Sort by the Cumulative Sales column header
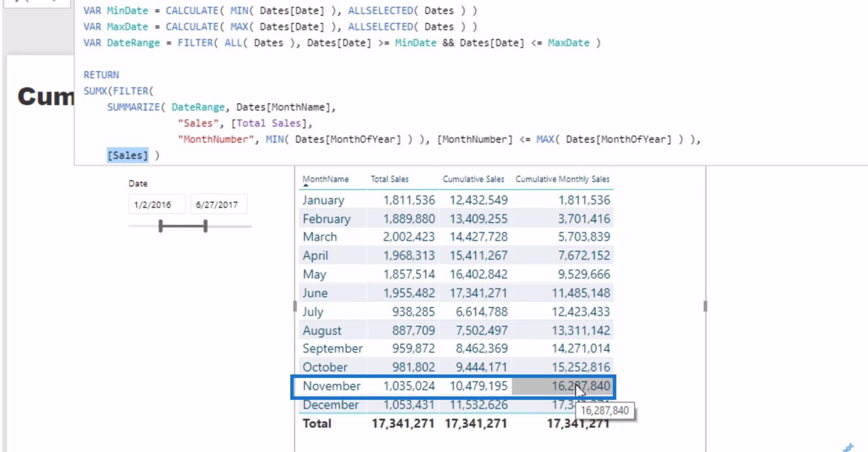The width and height of the screenshot is (868, 452). [x=473, y=179]
